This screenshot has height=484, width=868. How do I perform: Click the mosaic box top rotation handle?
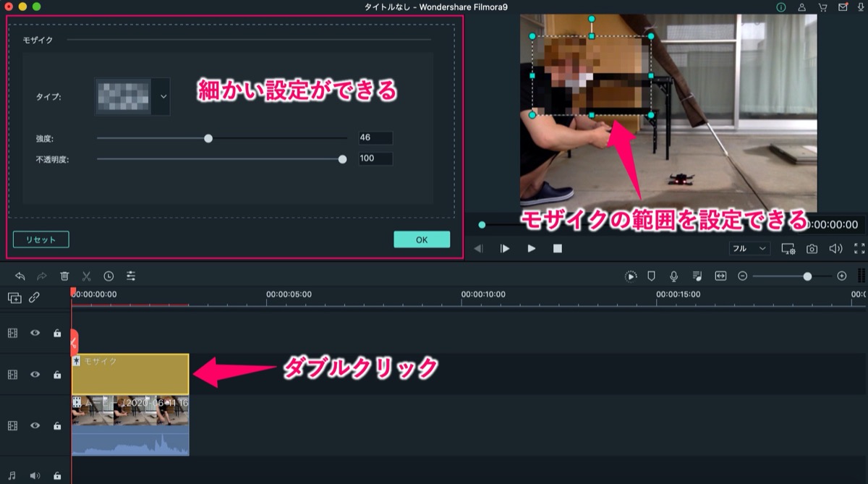point(592,19)
